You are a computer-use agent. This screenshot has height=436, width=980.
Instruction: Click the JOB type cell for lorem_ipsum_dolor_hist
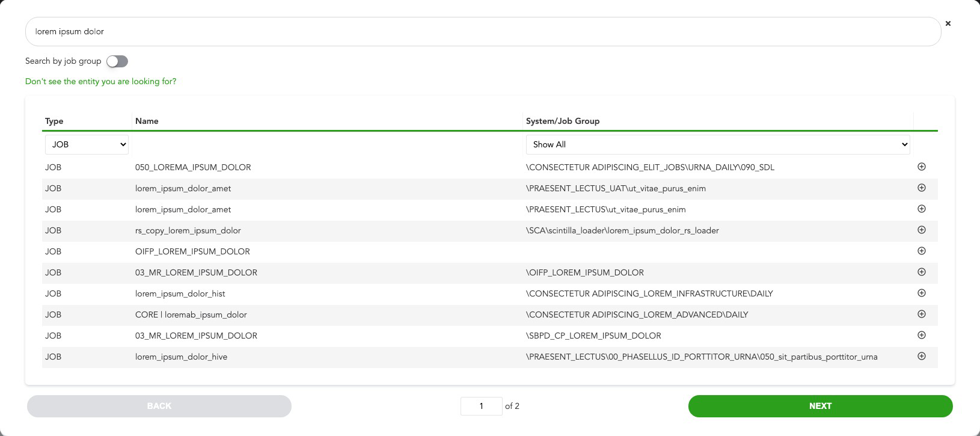pyautogui.click(x=53, y=293)
